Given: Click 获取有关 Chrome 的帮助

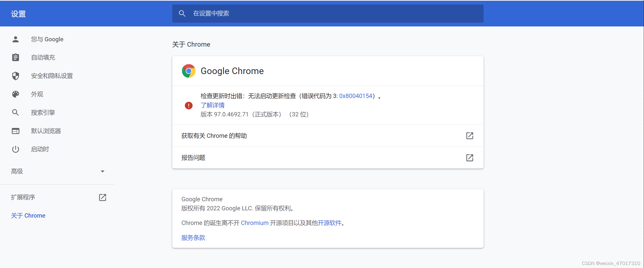Looking at the screenshot, I should coord(328,136).
